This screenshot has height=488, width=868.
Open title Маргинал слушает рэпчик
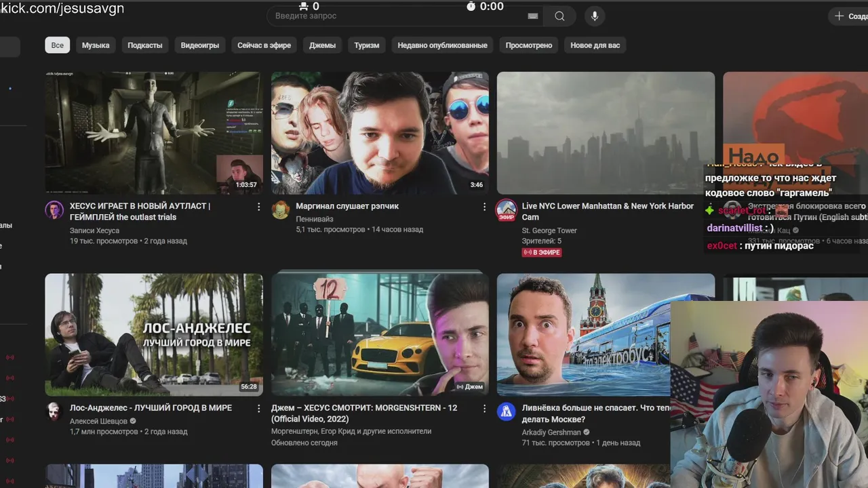click(x=347, y=206)
